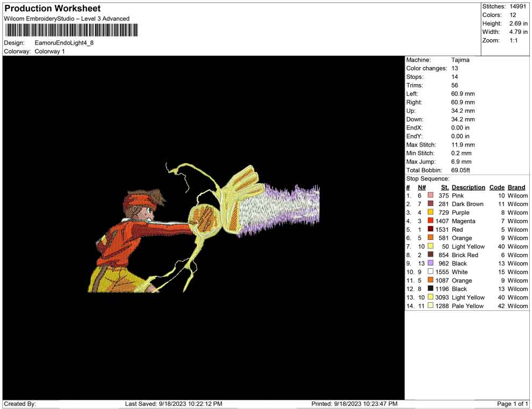Click the Stitches value 14991
Viewport: 532px width, 409px height.
(519, 6)
